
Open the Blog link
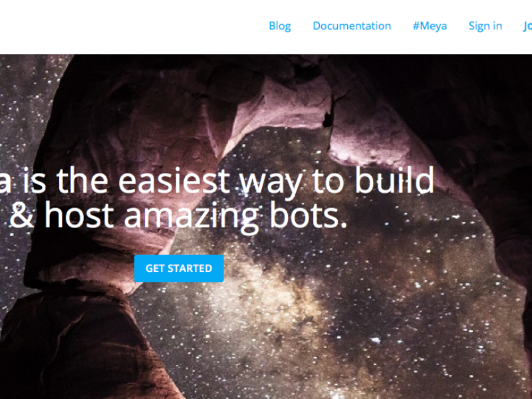tap(280, 26)
